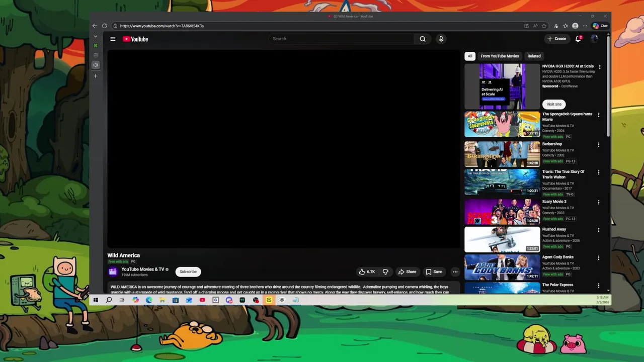Click the black video player area

coord(284,149)
